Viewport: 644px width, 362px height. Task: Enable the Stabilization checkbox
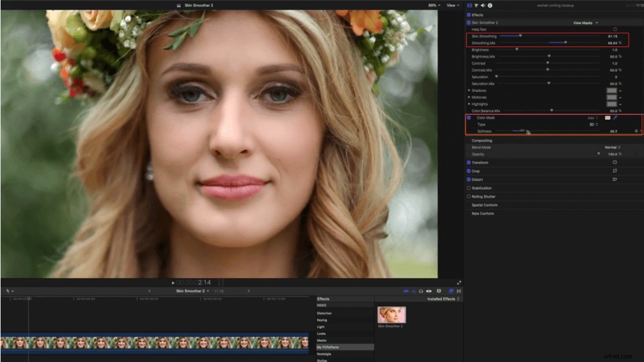(469, 188)
